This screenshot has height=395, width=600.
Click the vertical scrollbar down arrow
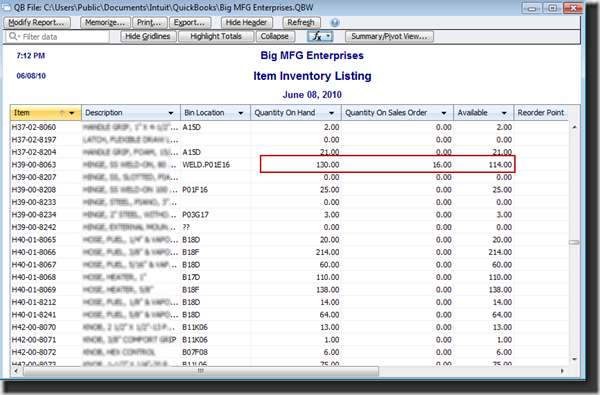coord(574,359)
